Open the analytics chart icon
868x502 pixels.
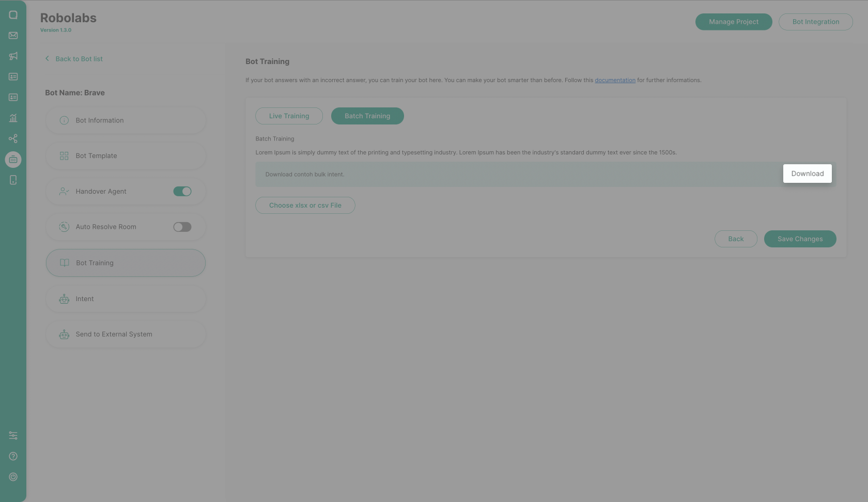(13, 118)
